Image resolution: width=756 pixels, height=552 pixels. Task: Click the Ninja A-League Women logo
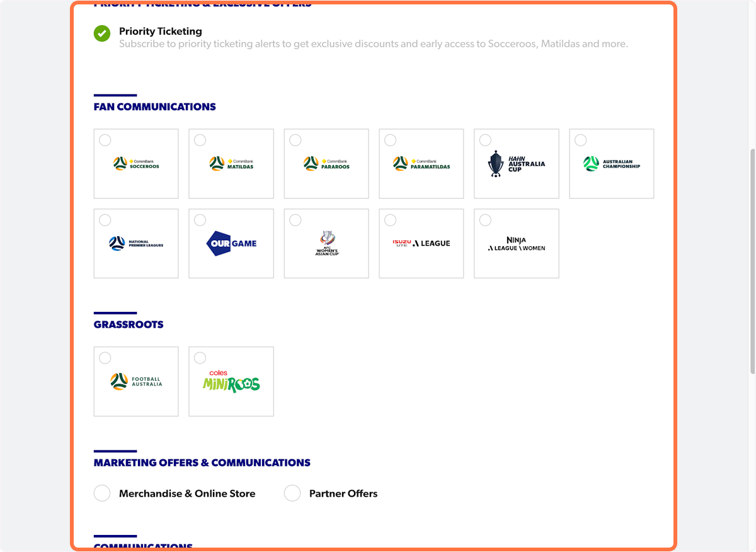517,244
